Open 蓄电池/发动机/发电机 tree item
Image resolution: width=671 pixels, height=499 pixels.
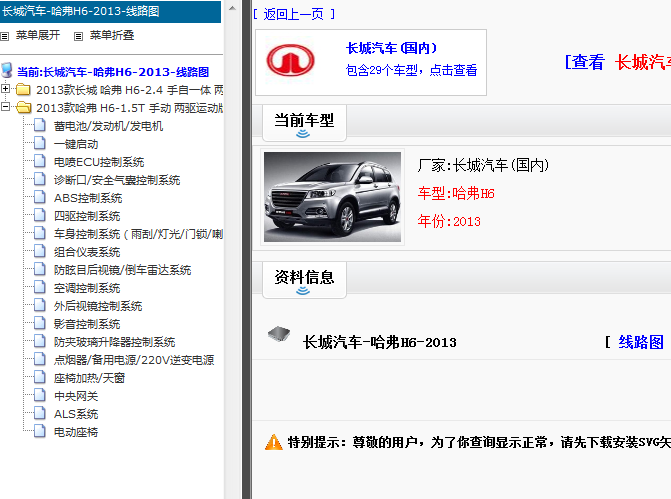coord(108,126)
